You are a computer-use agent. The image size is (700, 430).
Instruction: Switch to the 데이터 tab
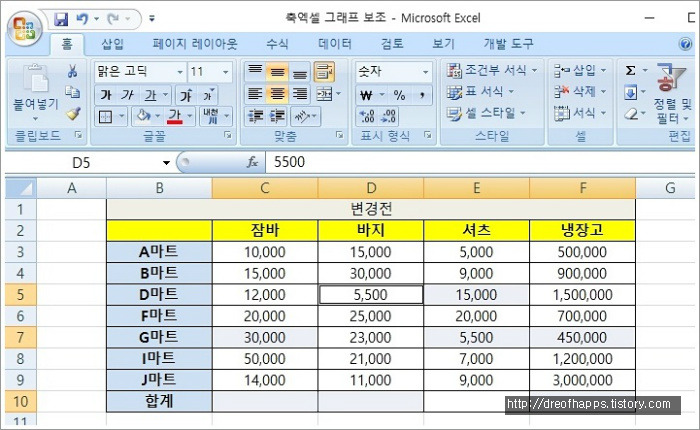[x=335, y=44]
